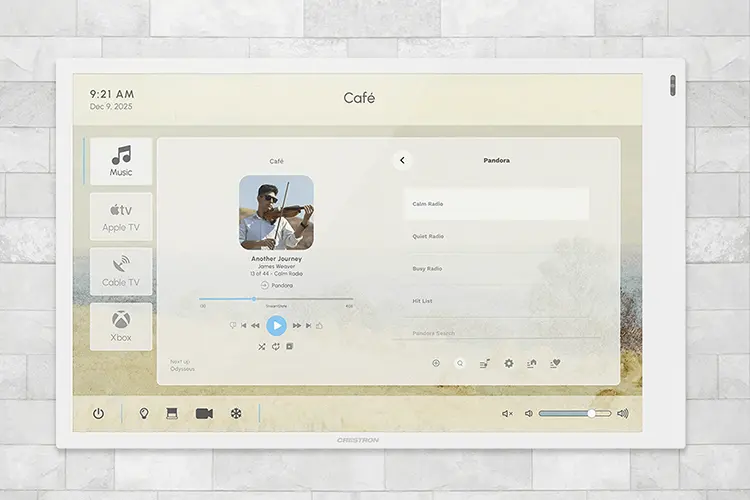This screenshot has width=750, height=500.
Task: Raise volume using the loud speaker icon
Action: pyautogui.click(x=623, y=413)
